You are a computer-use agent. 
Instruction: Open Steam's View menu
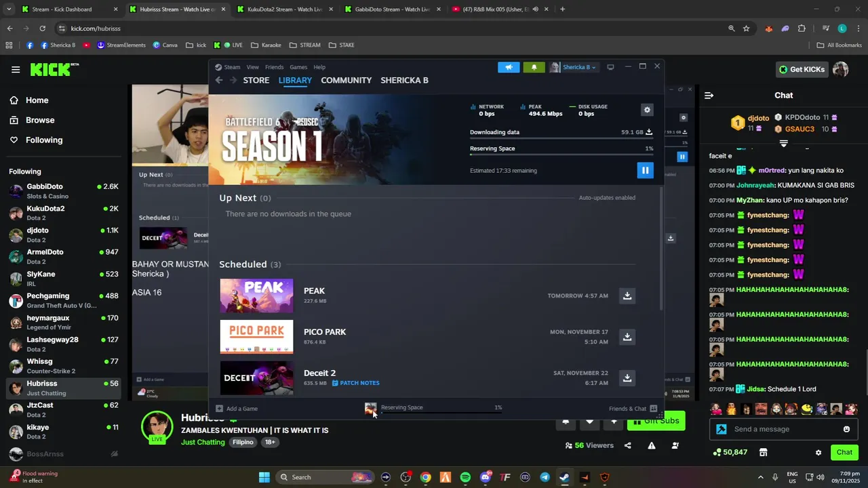tap(252, 67)
